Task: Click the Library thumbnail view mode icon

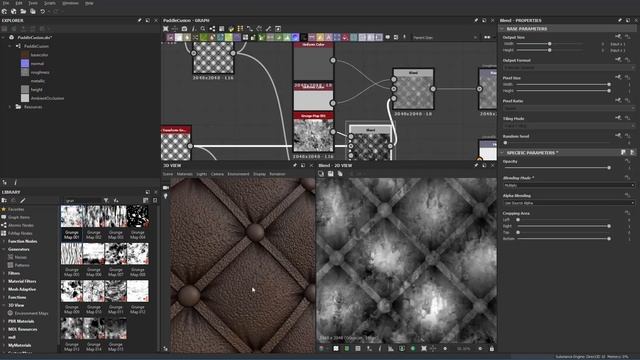Action: [146, 200]
